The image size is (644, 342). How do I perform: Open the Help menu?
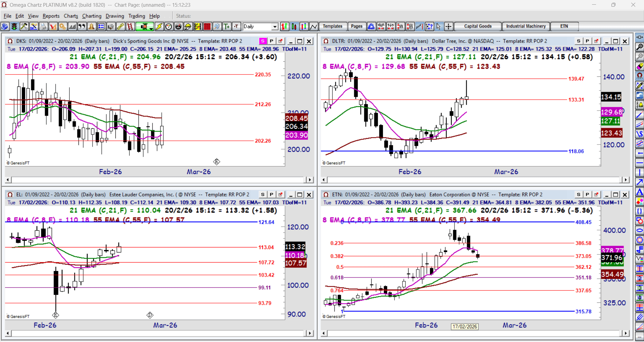[x=155, y=16]
